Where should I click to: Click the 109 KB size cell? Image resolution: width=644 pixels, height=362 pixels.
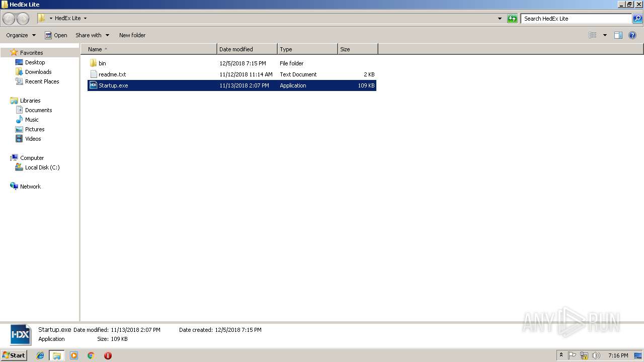[x=366, y=85]
